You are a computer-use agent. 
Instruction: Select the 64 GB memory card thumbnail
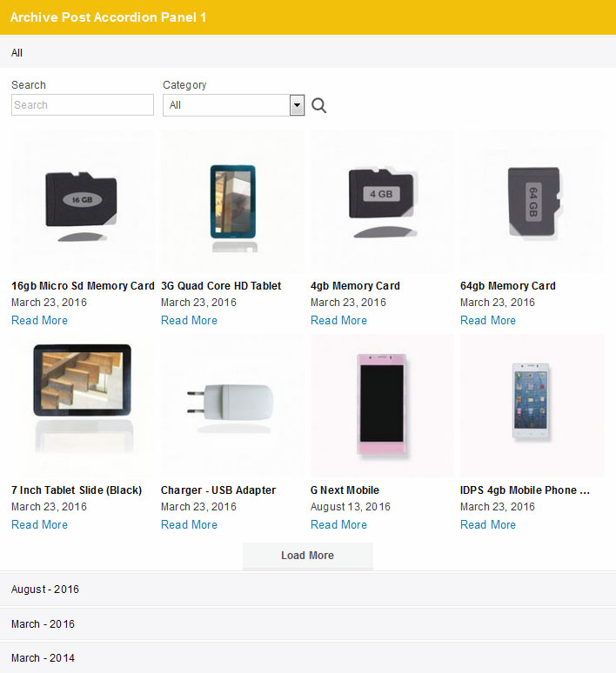click(532, 202)
